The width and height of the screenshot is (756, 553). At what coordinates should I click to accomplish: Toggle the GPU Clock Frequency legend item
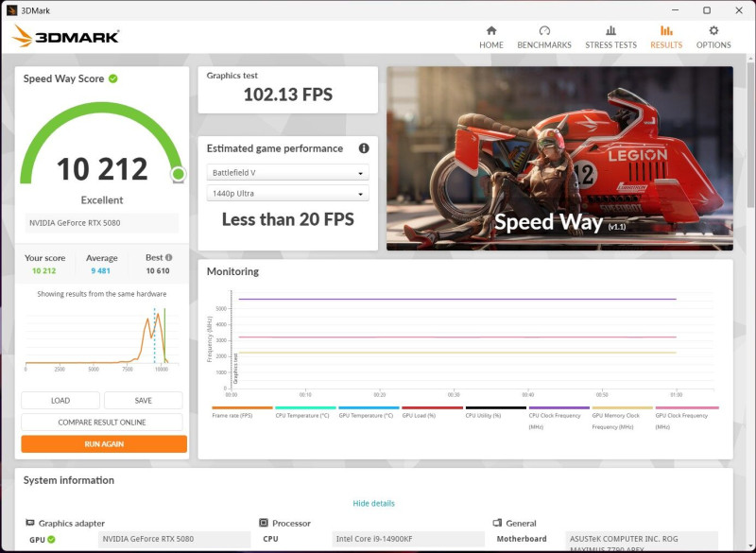(687, 419)
